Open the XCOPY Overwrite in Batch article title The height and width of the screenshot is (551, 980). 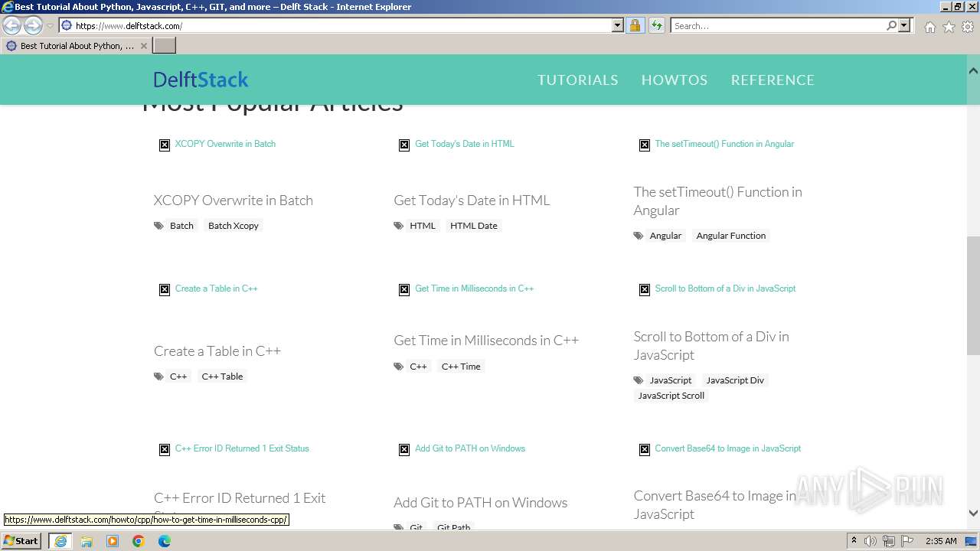click(233, 200)
